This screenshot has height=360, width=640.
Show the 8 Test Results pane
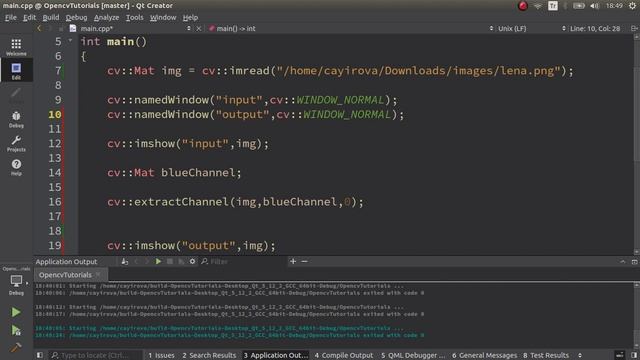(546, 355)
